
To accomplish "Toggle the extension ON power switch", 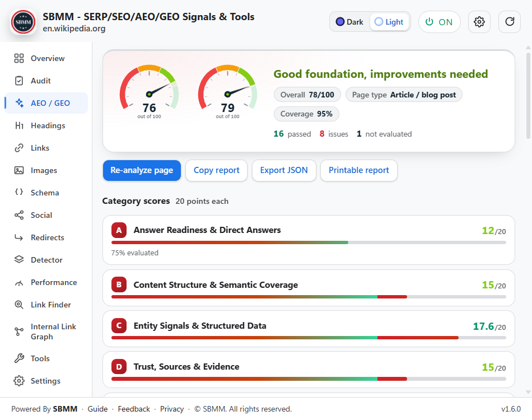I will click(x=440, y=22).
